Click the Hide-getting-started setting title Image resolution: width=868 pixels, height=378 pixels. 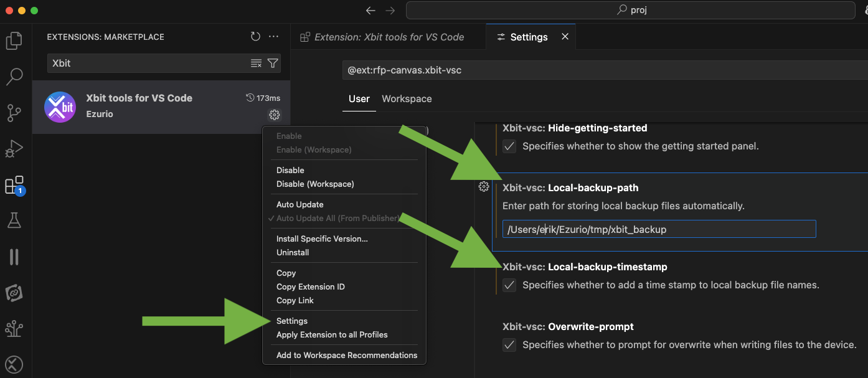point(575,128)
